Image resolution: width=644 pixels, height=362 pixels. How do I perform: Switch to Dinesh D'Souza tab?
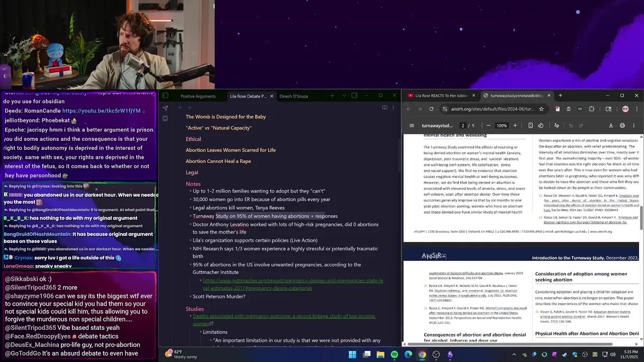(294, 96)
